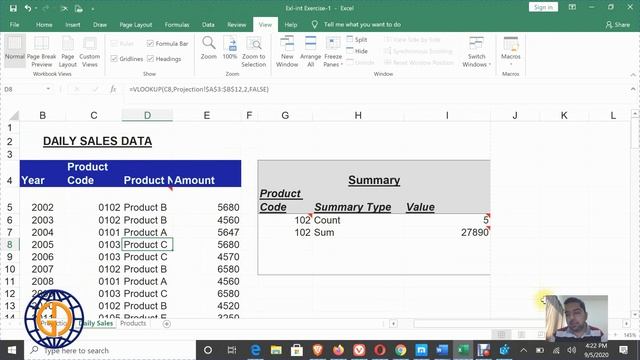This screenshot has height=360, width=640.
Task: Click the Select All corner triangle
Action: pos(14,116)
